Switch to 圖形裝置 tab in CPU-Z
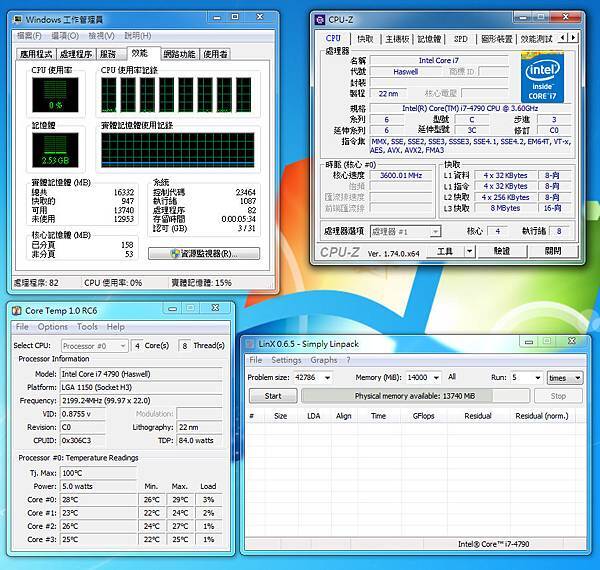This screenshot has height=570, width=600. pos(497,39)
